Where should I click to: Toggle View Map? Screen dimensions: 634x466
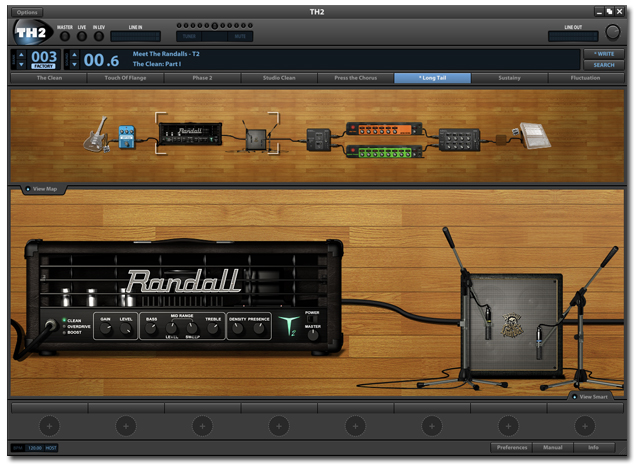pos(42,189)
